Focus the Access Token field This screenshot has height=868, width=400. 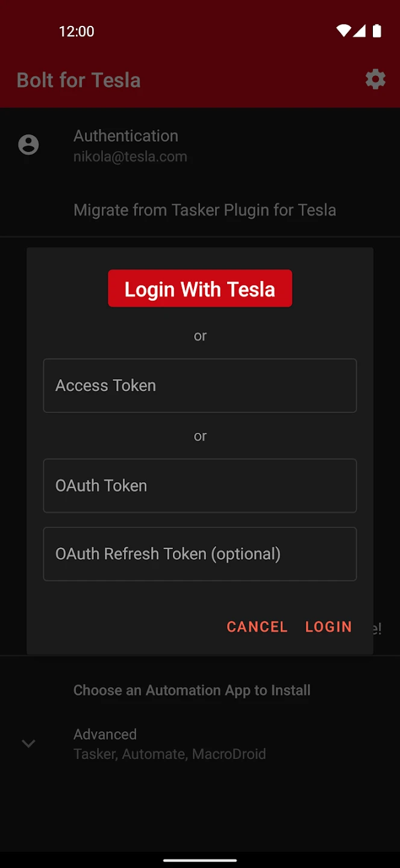200,386
